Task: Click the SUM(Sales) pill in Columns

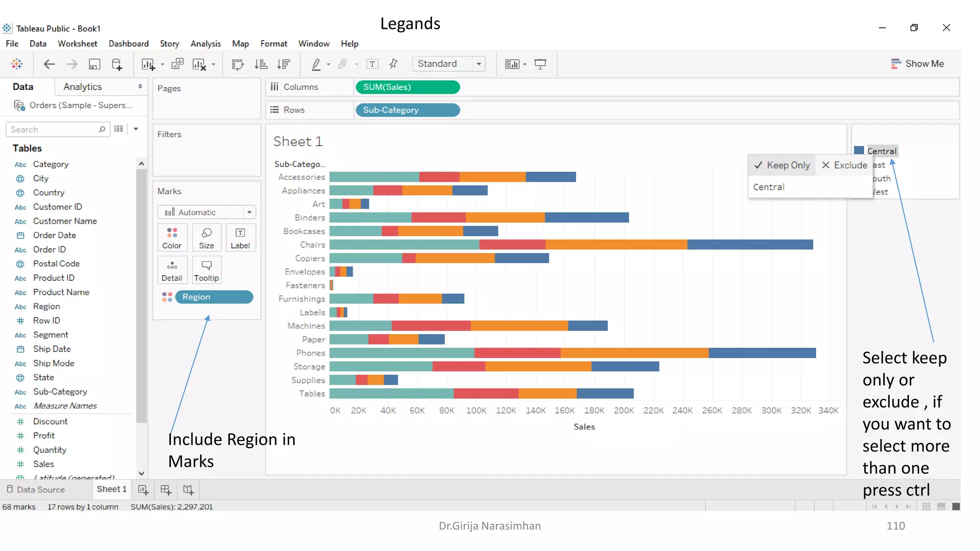Action: pos(407,87)
